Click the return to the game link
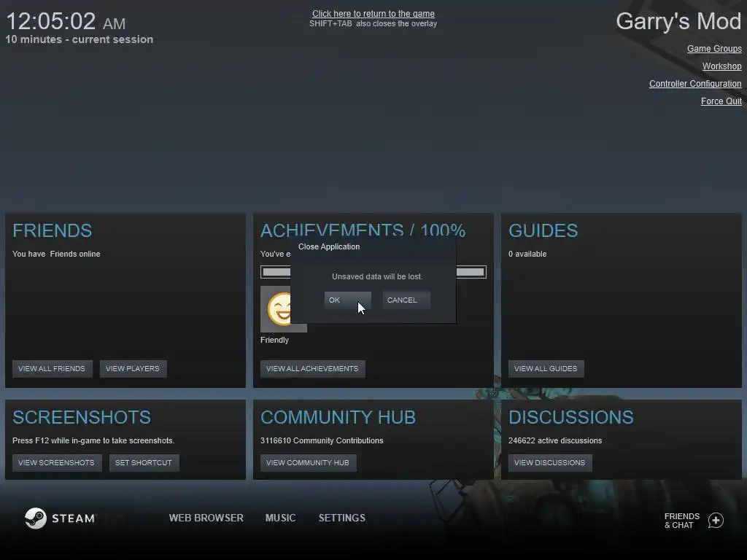Viewport: 747px width, 560px height. pyautogui.click(x=373, y=14)
